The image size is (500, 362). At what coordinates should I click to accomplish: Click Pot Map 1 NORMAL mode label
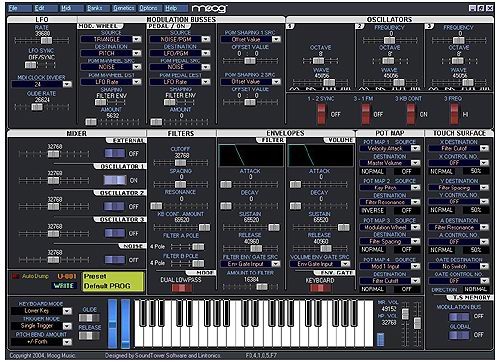373,171
